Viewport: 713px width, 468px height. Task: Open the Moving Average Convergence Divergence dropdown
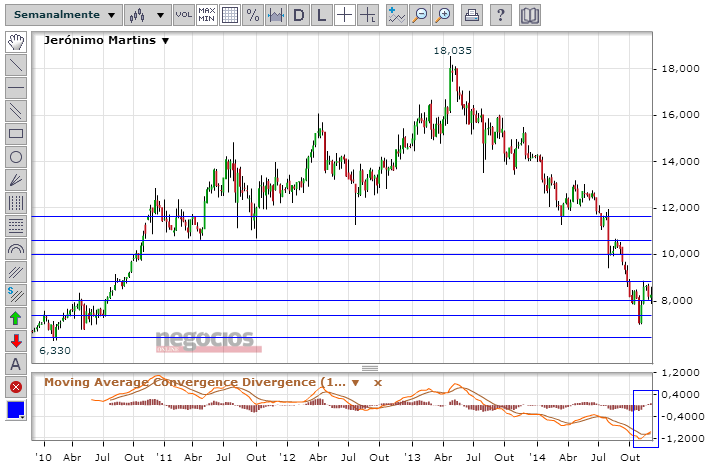[356, 383]
